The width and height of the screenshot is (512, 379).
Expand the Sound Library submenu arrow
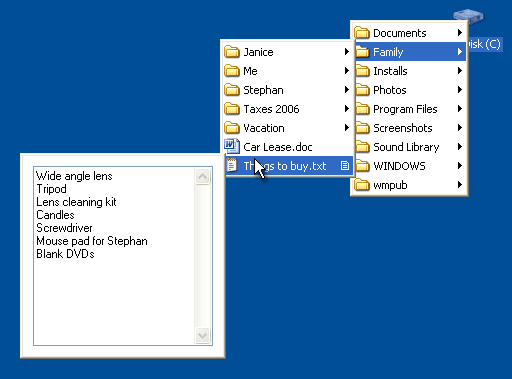tap(460, 147)
